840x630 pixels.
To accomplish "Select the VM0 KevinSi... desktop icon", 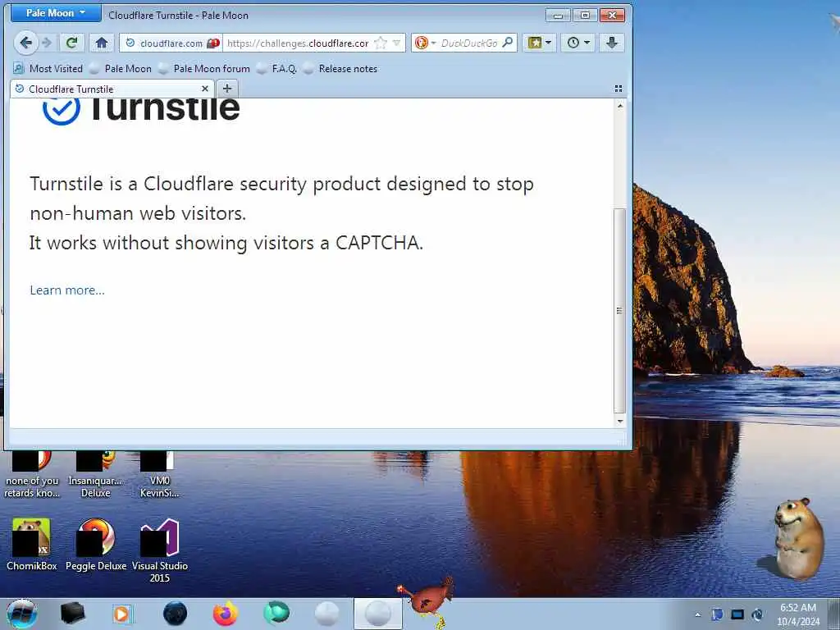I will pyautogui.click(x=160, y=475).
